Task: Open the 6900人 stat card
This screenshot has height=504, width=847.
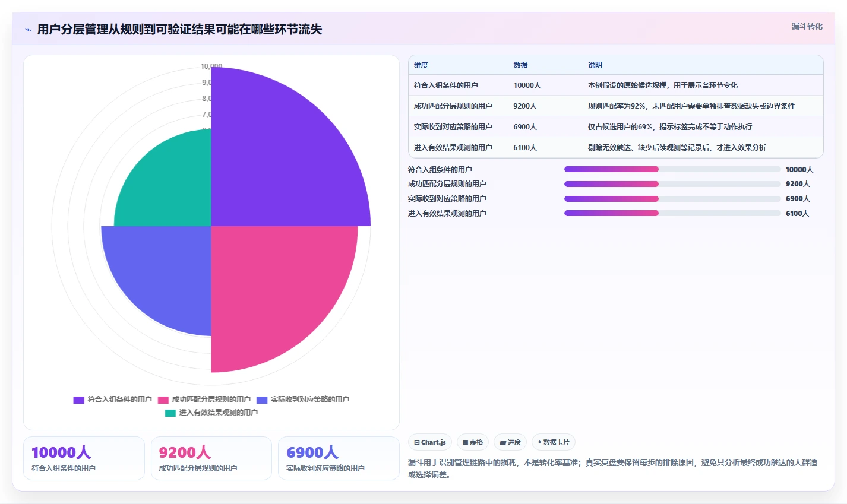Action: pyautogui.click(x=339, y=458)
